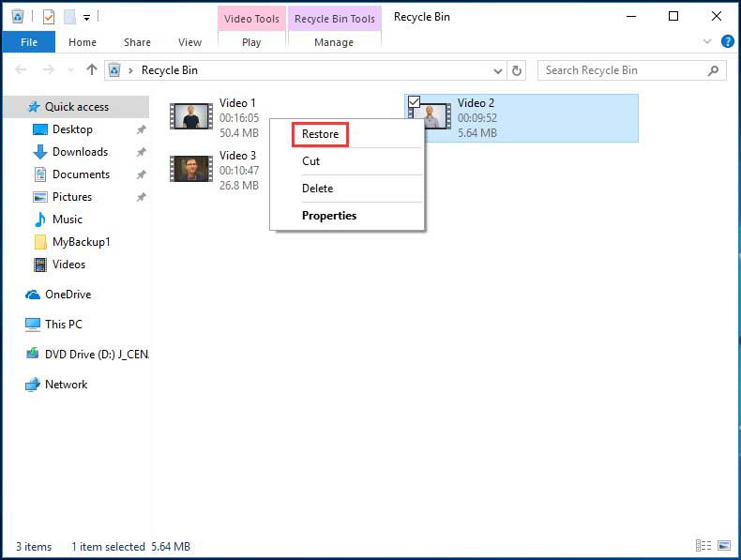Open Downloads in the navigation pane
The image size is (741, 560).
(x=80, y=152)
